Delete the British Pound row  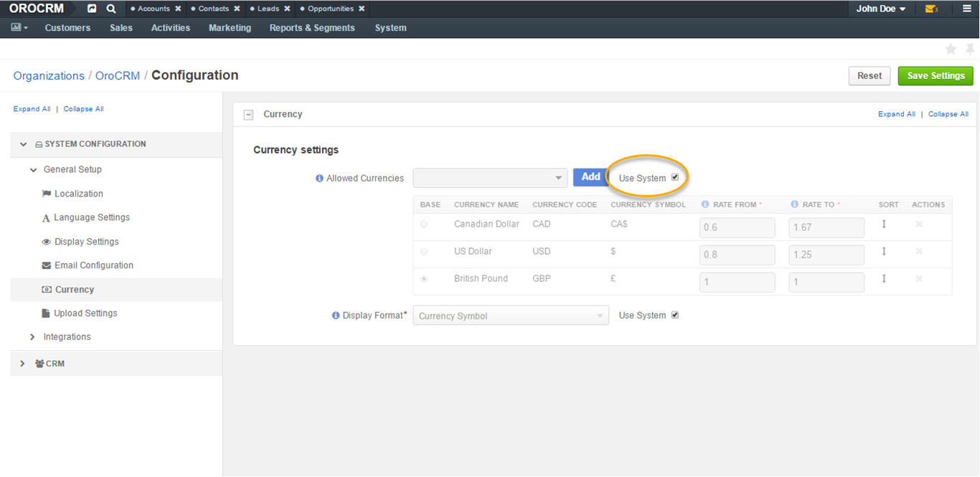(919, 279)
